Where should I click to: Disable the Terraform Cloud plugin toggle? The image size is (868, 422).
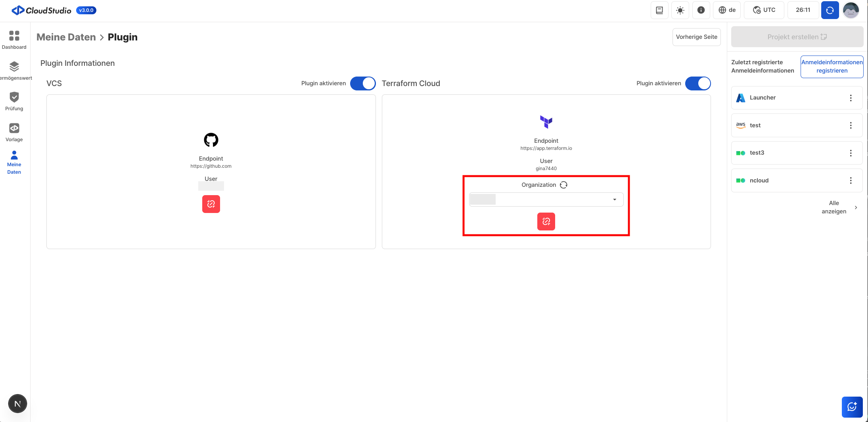[x=698, y=83]
